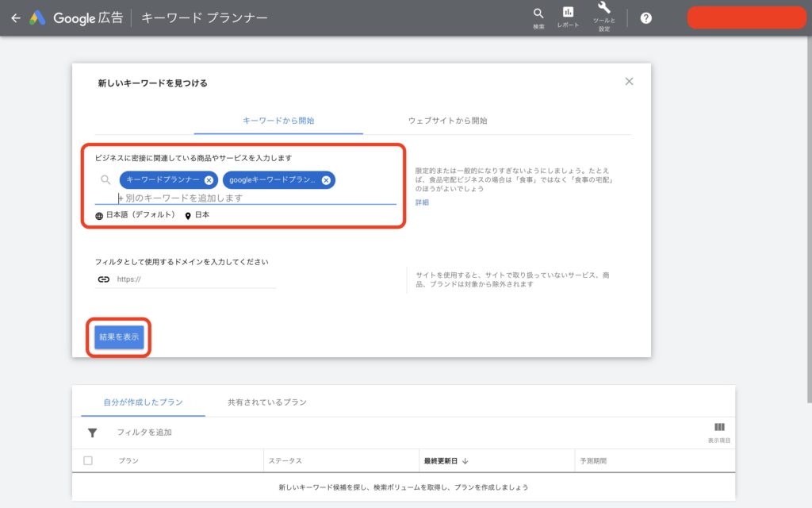Click the プラン column header
This screenshot has width=812, height=508.
click(x=128, y=461)
